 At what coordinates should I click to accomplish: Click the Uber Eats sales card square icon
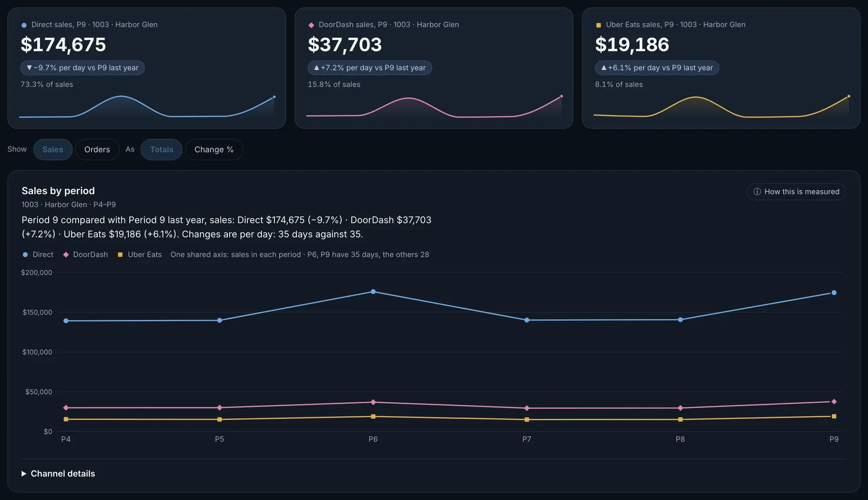click(598, 25)
